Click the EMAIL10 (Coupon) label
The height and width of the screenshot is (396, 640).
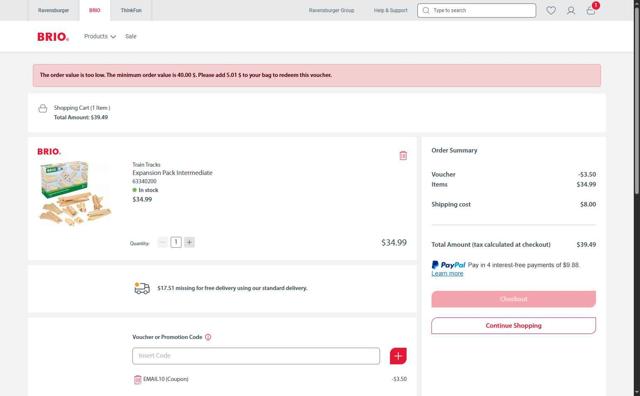166,379
